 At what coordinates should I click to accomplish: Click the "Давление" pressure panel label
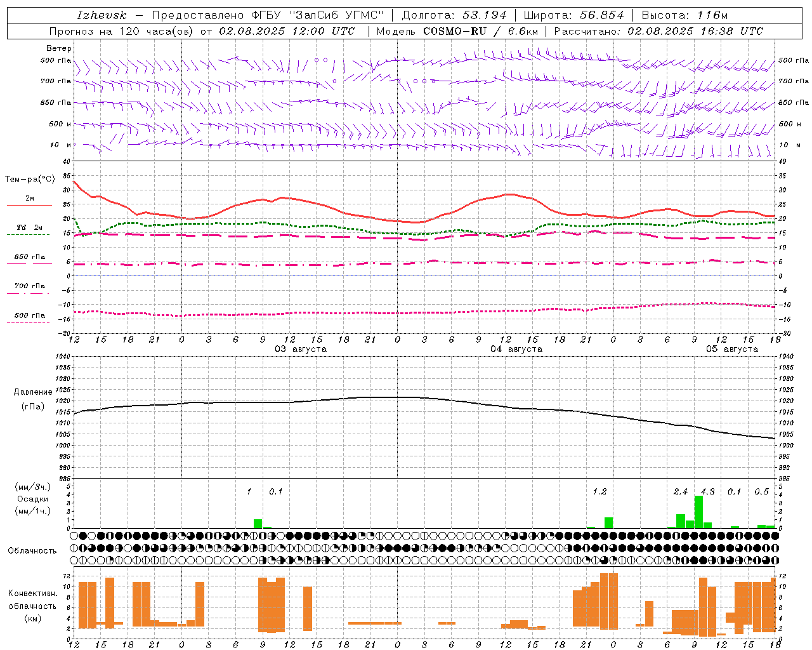[x=33, y=392]
